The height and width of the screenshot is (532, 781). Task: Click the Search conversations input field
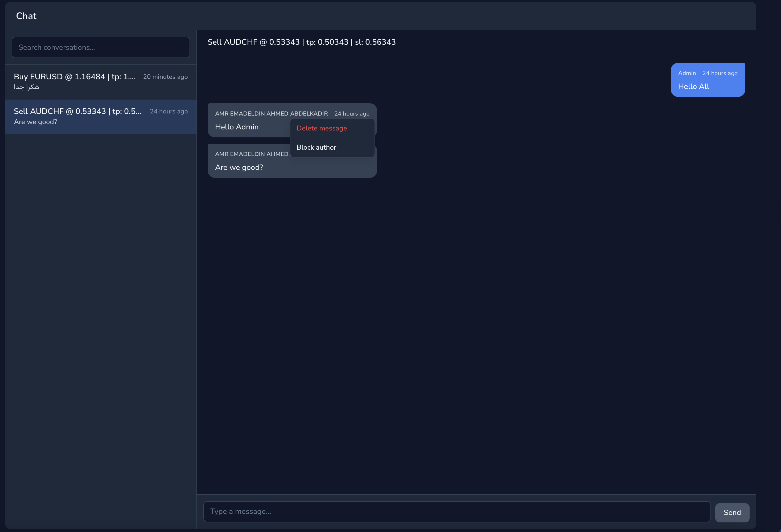tap(101, 47)
